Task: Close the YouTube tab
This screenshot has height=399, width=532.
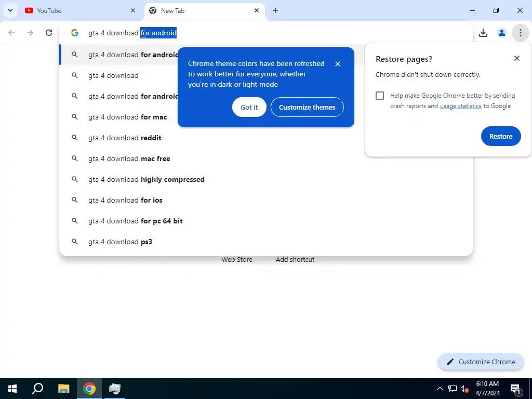Action: pyautogui.click(x=133, y=10)
